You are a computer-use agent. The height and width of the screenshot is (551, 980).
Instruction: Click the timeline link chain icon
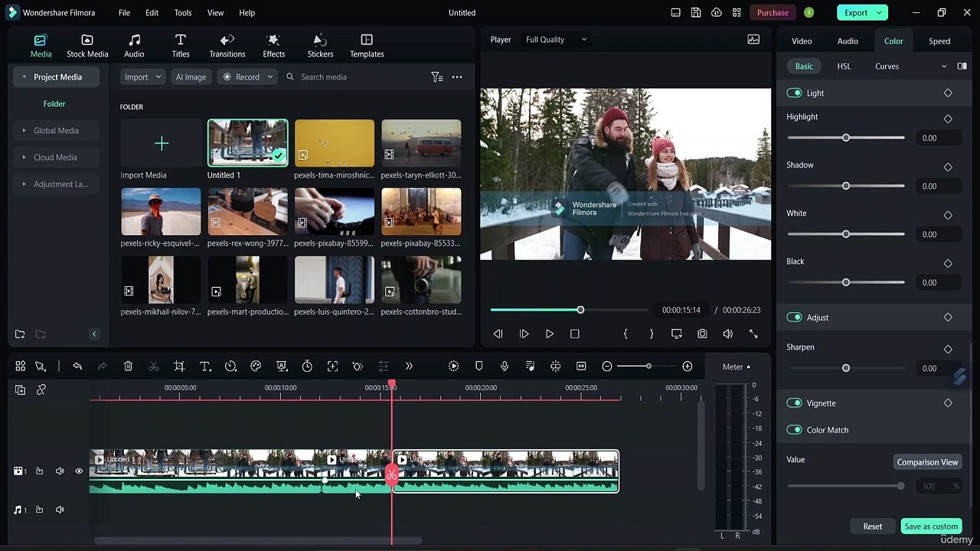(41, 390)
